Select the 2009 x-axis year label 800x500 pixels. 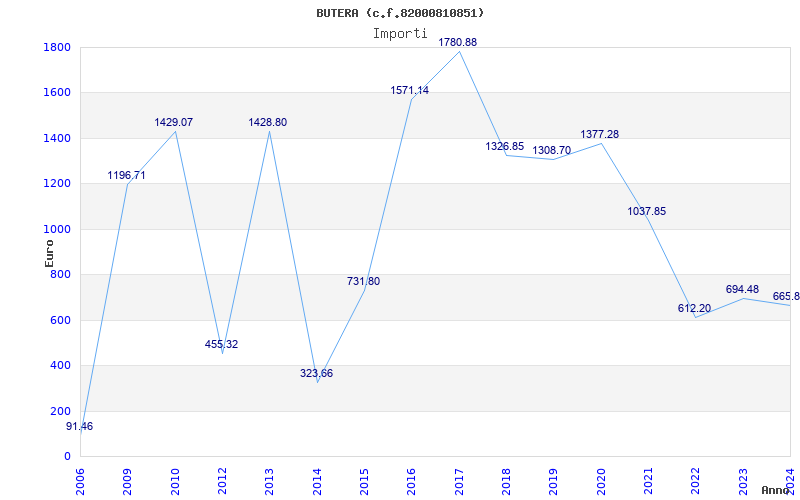(x=128, y=482)
